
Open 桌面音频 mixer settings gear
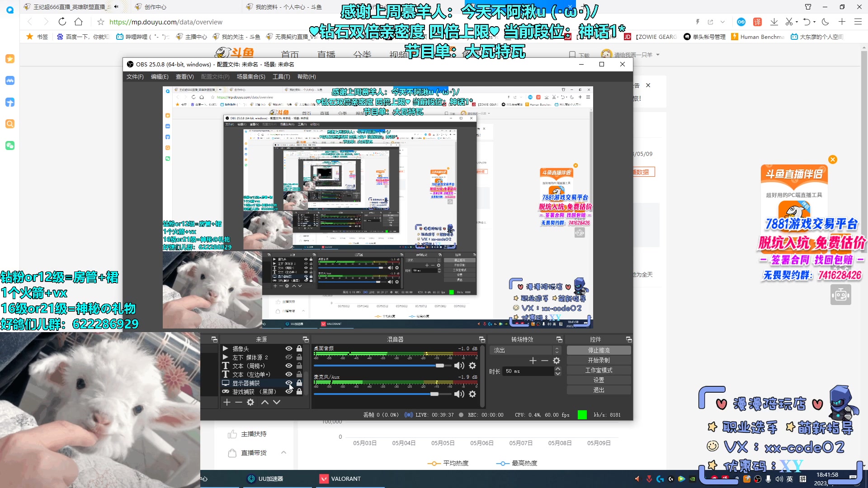(x=472, y=366)
